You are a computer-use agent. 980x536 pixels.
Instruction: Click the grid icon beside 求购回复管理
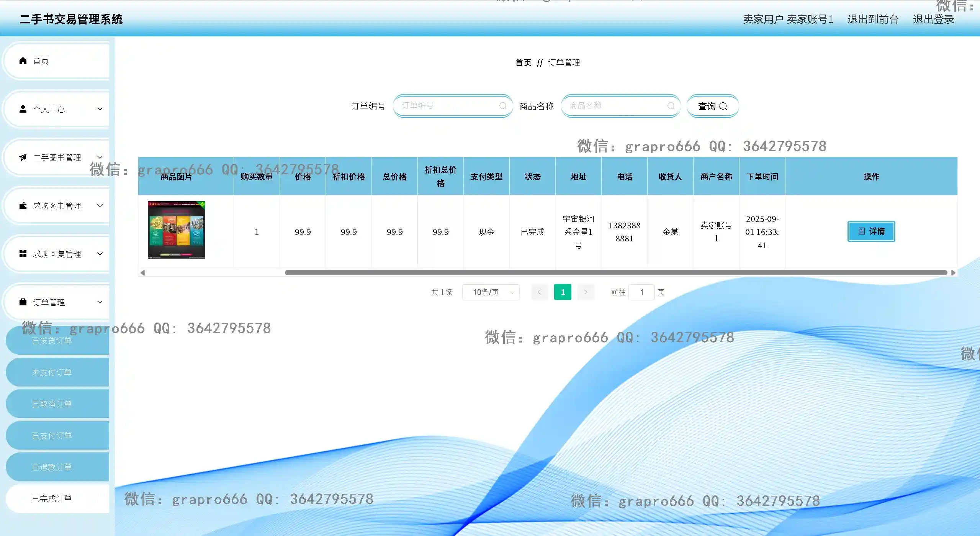(x=23, y=254)
